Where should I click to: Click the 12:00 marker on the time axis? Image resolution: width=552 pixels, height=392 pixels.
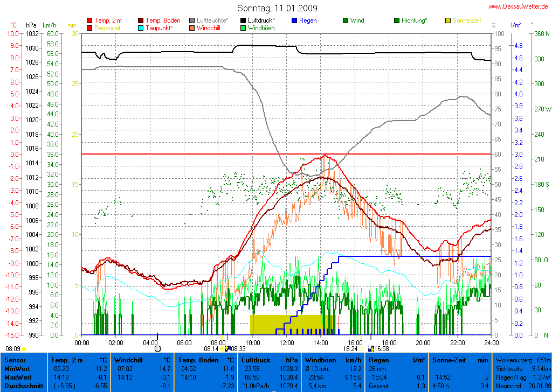(287, 342)
